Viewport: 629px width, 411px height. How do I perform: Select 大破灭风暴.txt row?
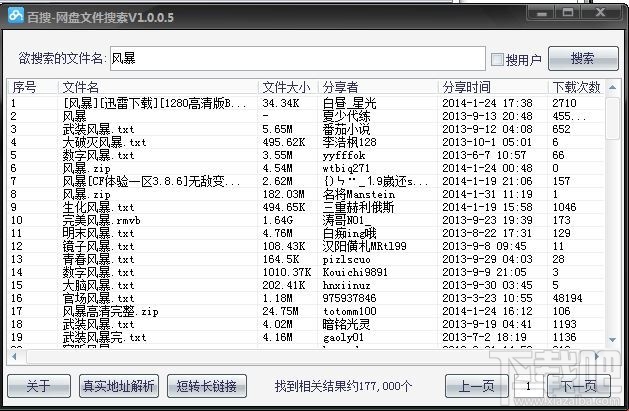(306, 142)
